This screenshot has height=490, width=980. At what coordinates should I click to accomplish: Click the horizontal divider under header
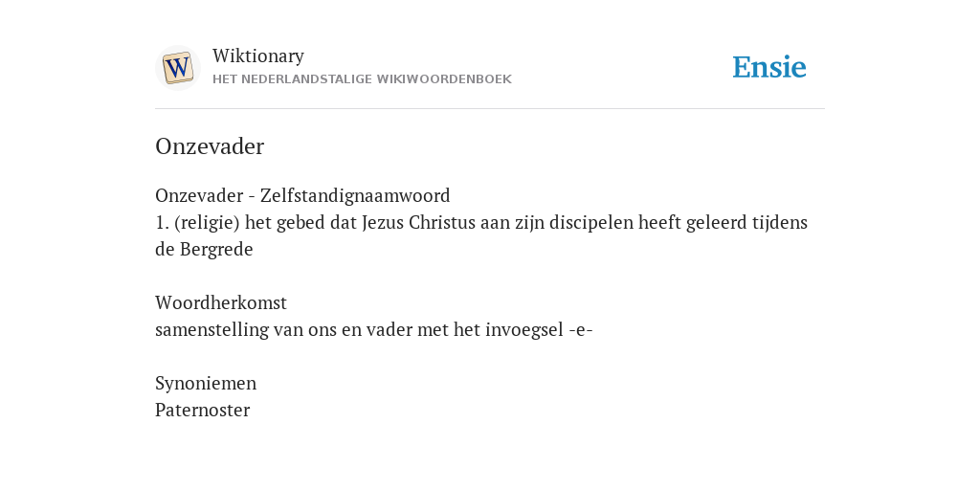tap(490, 109)
